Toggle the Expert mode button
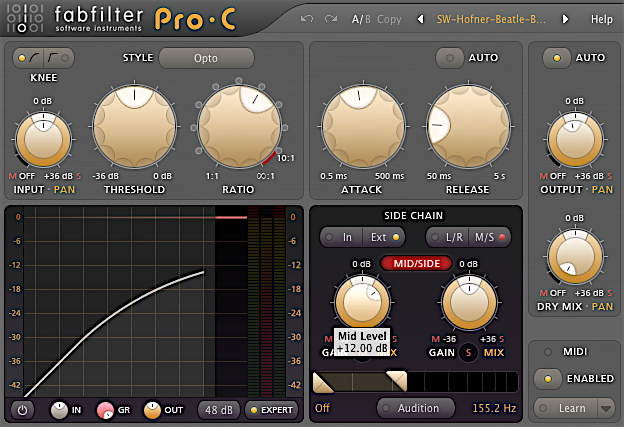Image resolution: width=624 pixels, height=427 pixels. click(272, 410)
